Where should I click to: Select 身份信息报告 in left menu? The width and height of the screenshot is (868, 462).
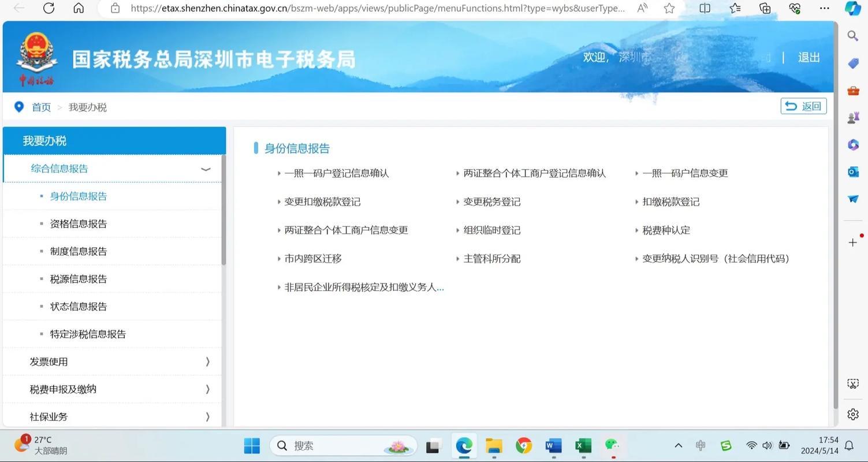79,196
